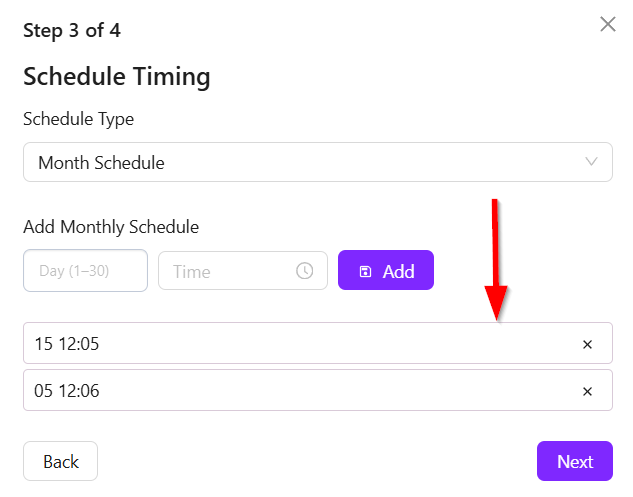Select the 05 12:06 schedule row
Image resolution: width=633 pixels, height=497 pixels.
[x=300, y=391]
